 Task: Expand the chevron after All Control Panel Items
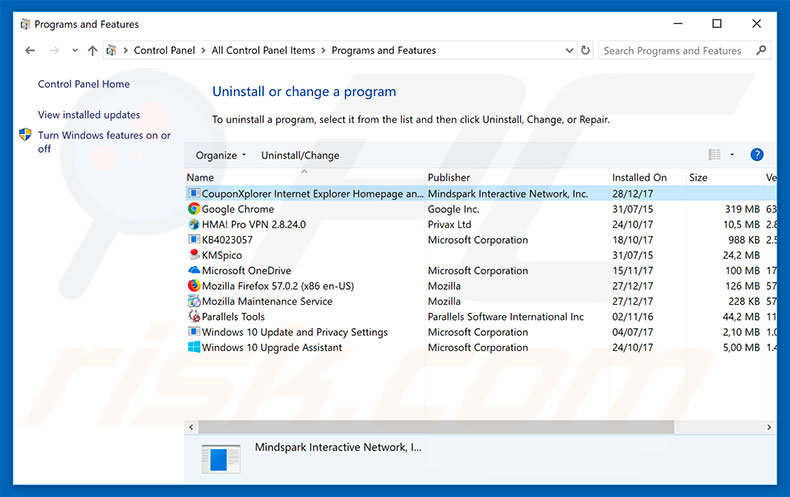tap(322, 50)
